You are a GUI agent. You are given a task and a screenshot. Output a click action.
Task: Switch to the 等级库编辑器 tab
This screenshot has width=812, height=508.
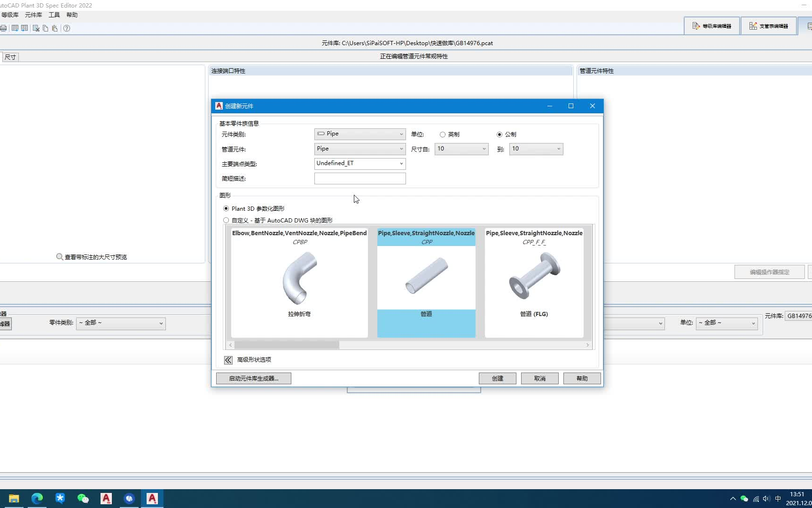pos(712,26)
